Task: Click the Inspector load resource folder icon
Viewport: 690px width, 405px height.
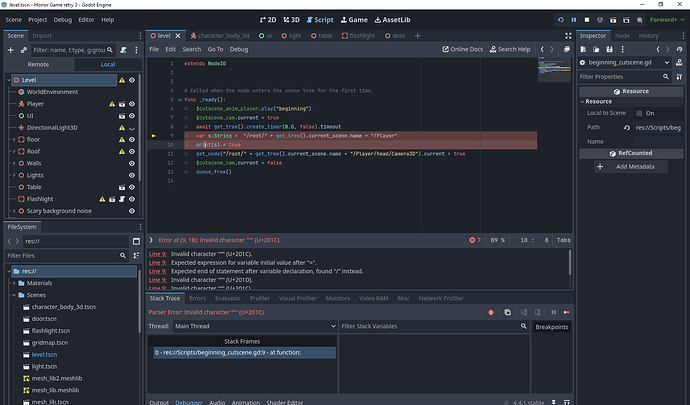Action: tap(596, 49)
